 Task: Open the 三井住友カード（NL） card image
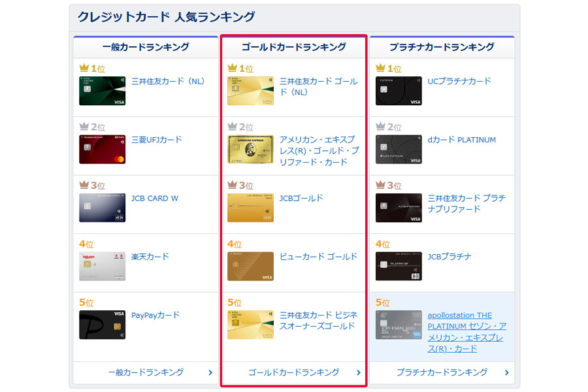coord(102,91)
